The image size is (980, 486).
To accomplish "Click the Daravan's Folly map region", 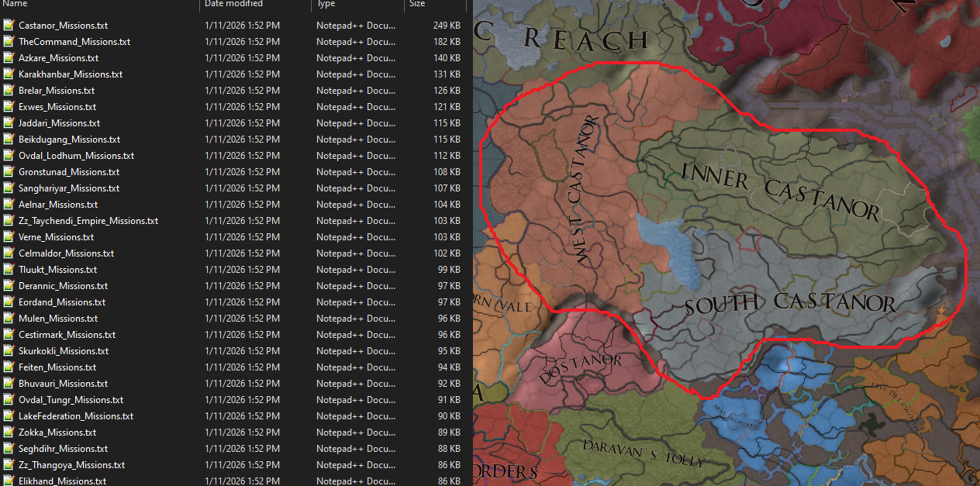I will (x=644, y=452).
